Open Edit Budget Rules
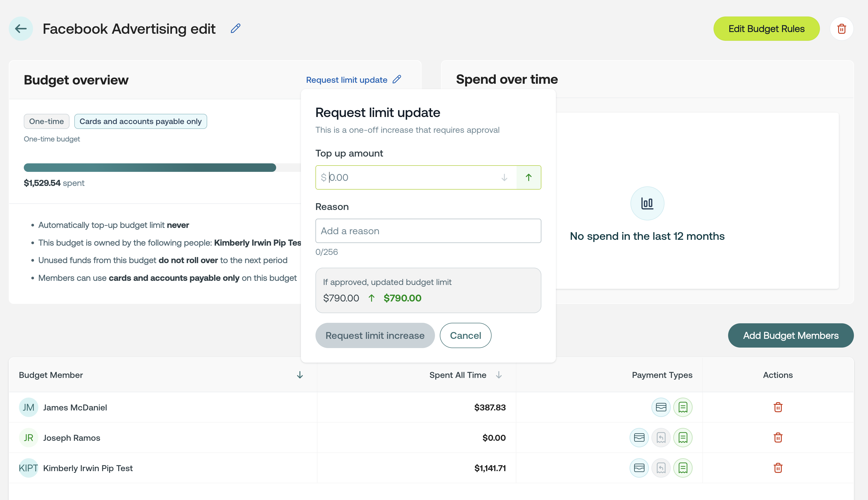This screenshot has height=500, width=868. pyautogui.click(x=766, y=28)
